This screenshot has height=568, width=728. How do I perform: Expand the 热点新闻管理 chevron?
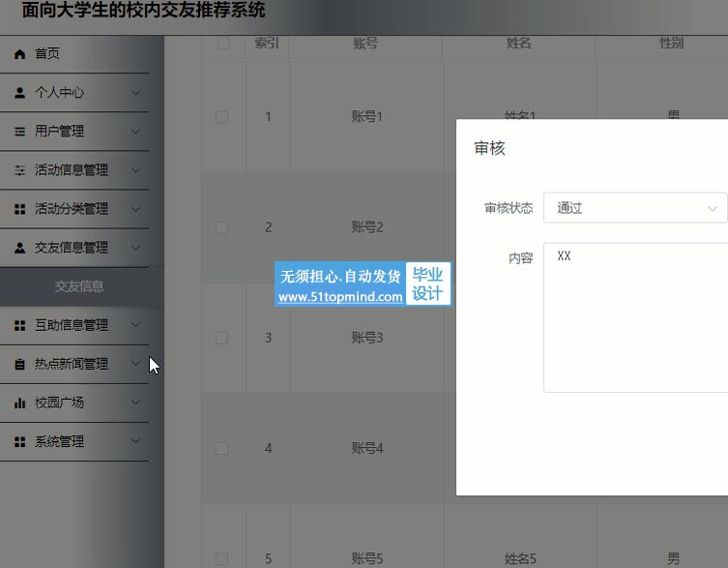[x=135, y=363]
